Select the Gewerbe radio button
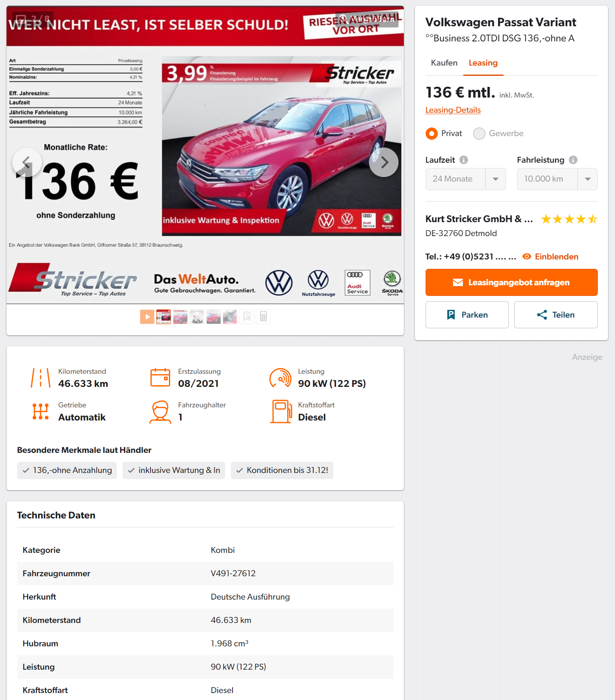The width and height of the screenshot is (615, 700). pos(479,134)
